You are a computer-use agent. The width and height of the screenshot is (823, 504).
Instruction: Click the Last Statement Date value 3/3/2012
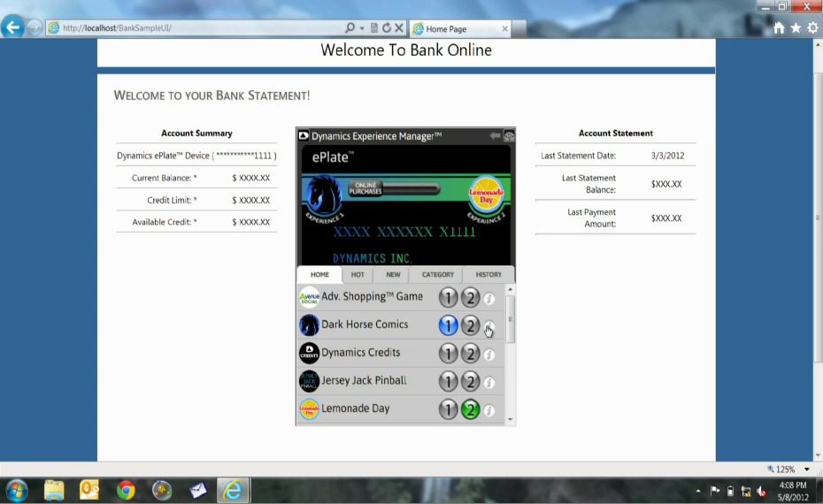[x=667, y=156]
